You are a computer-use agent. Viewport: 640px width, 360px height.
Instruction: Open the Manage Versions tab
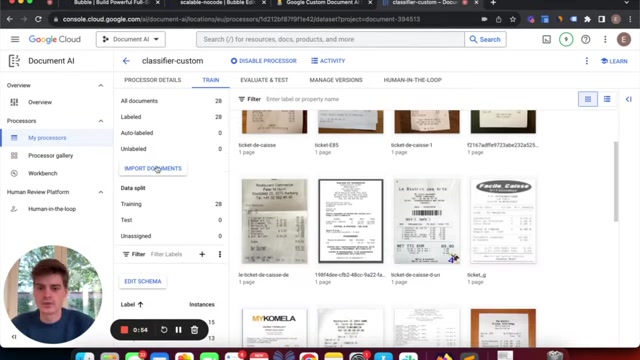pos(336,80)
